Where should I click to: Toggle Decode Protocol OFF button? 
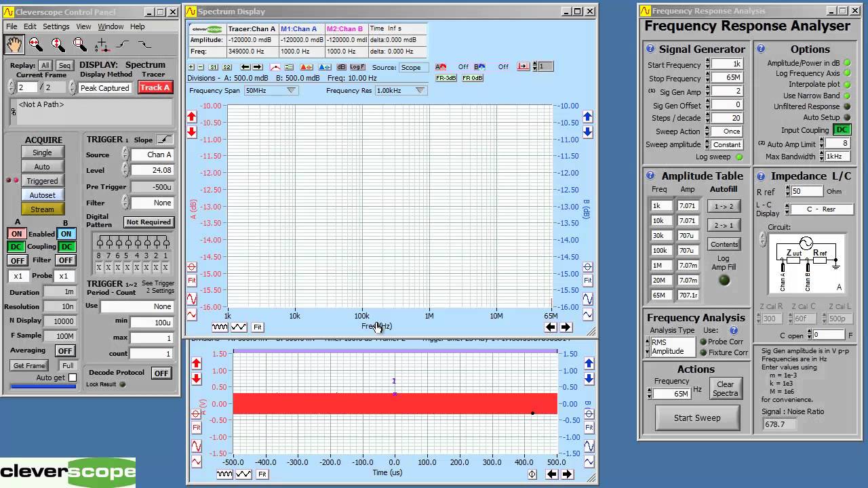161,373
